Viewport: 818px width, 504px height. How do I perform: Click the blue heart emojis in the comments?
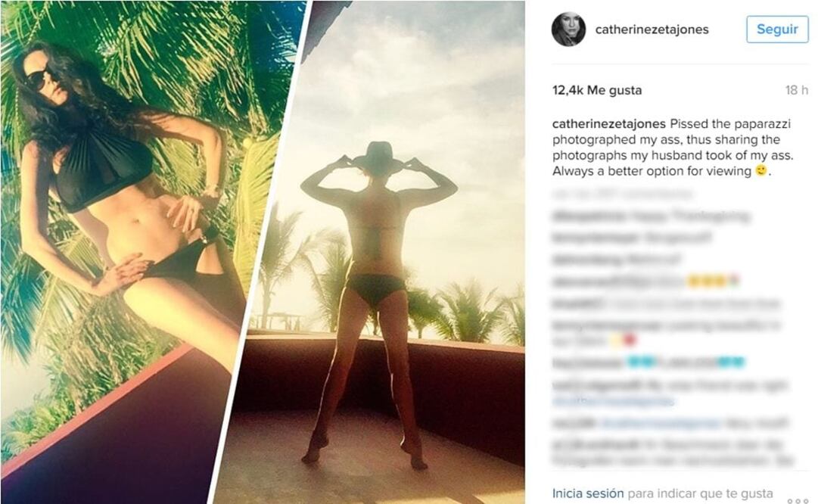(641, 362)
